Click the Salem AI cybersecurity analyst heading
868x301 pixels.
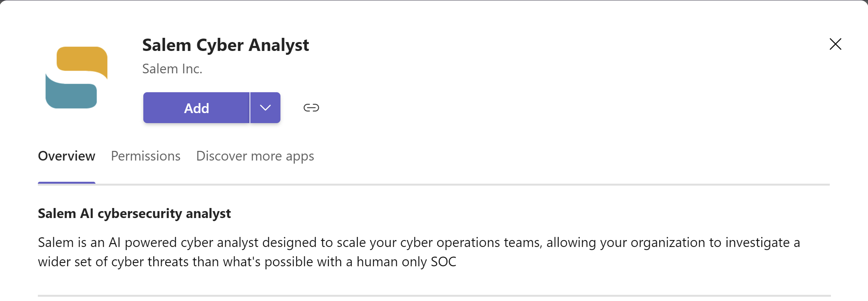pyautogui.click(x=134, y=213)
